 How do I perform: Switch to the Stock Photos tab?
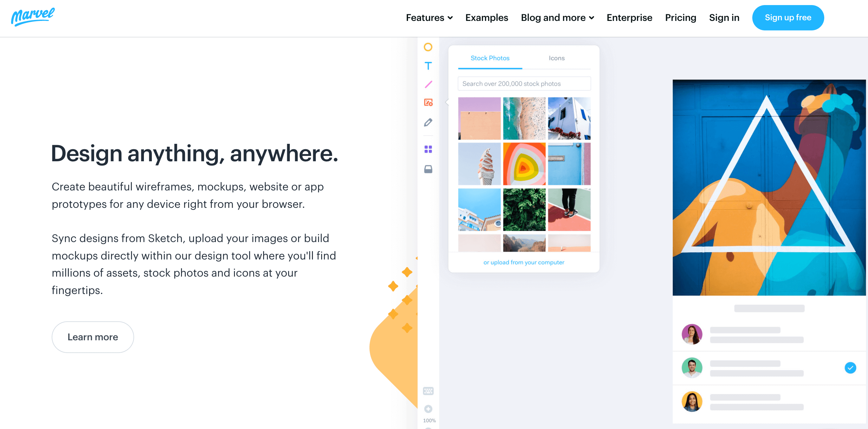point(490,58)
